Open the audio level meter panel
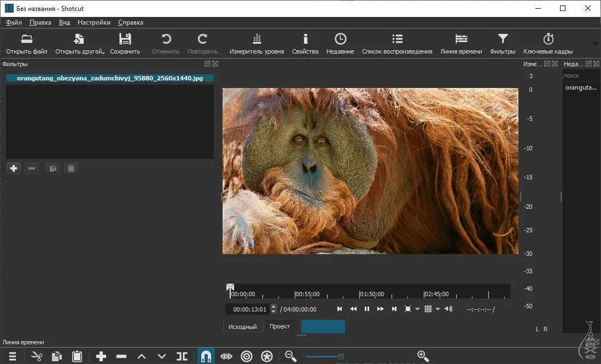601x364 pixels. [x=256, y=39]
